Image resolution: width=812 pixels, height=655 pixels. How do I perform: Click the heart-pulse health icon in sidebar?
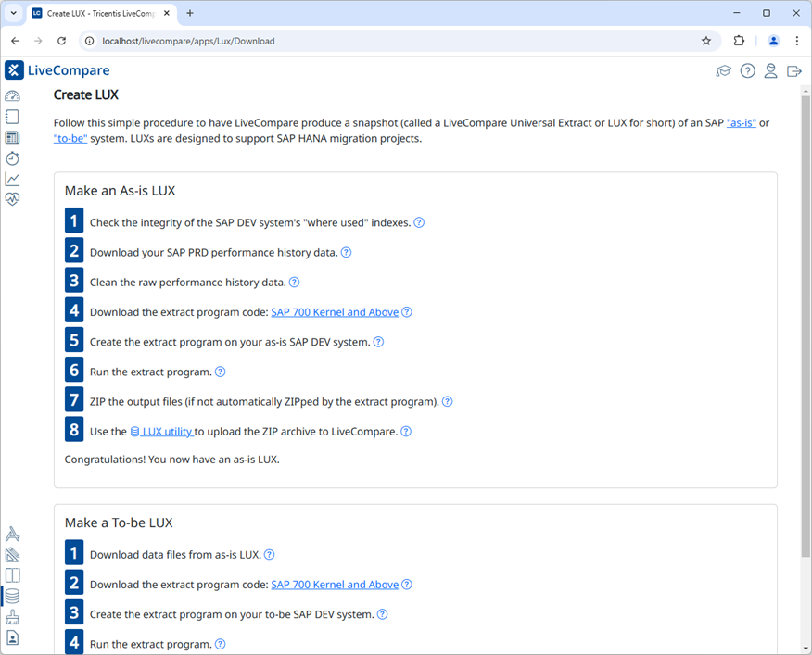tap(12, 199)
